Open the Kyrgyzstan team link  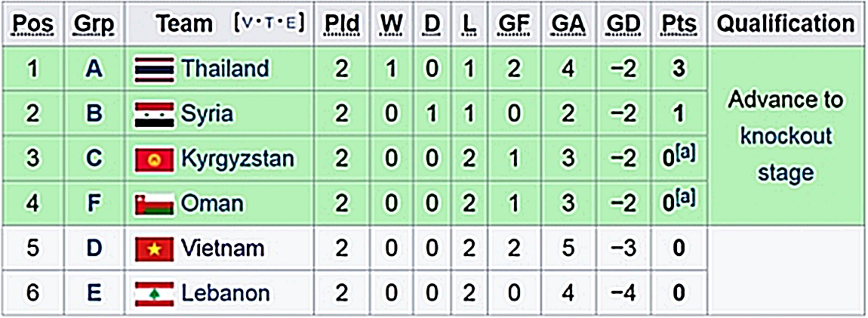tap(237, 159)
